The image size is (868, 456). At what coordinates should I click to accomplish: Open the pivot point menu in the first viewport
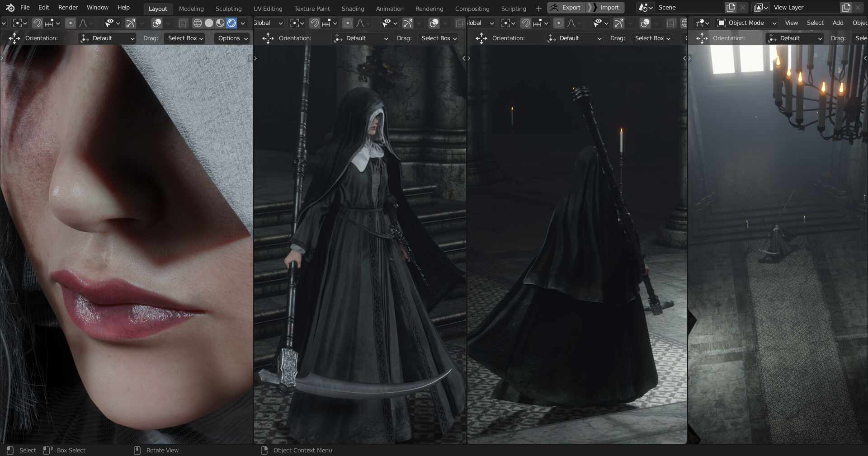(x=20, y=23)
